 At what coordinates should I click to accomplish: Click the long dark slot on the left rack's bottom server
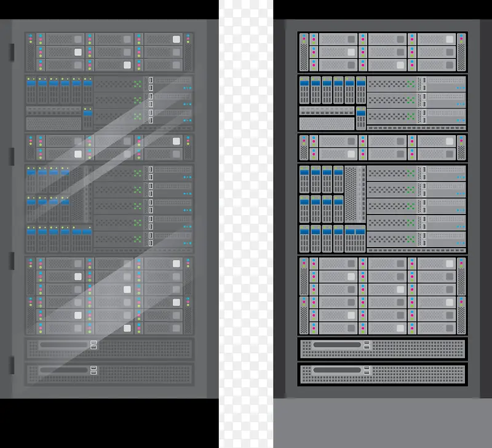pos(65,369)
